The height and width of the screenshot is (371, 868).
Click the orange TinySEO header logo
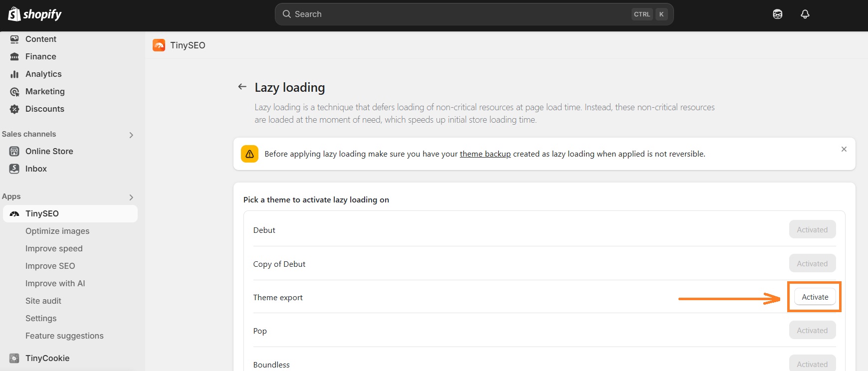159,45
